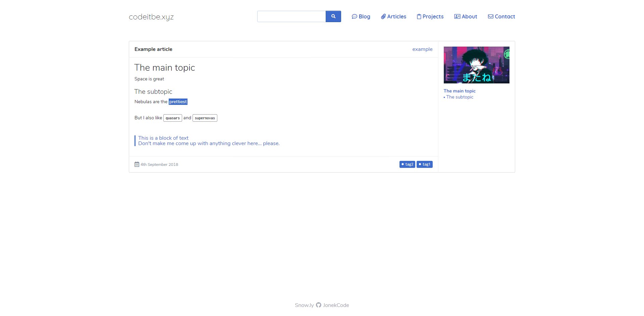
Task: Click the codeitbe.xyz site logo
Action: click(x=151, y=17)
